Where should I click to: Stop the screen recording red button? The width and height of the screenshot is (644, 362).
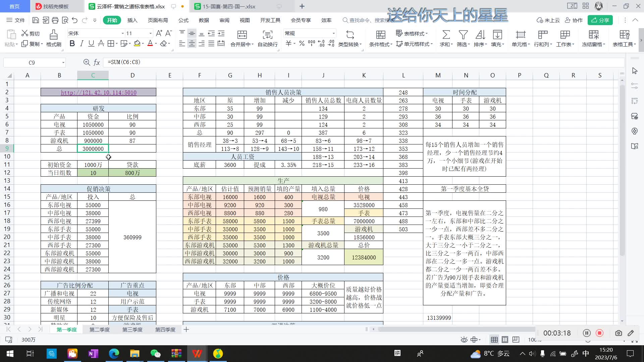click(599, 333)
